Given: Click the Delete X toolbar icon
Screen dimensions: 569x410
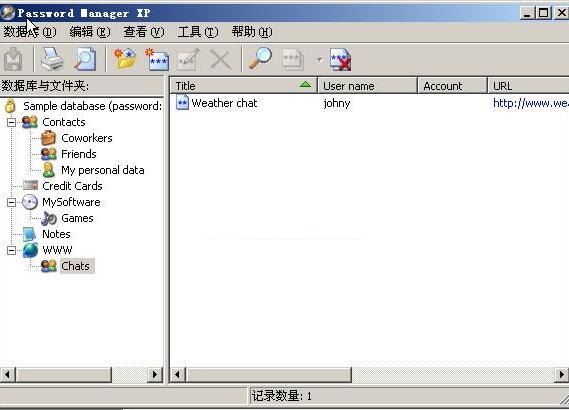Looking at the screenshot, I should pos(221,60).
